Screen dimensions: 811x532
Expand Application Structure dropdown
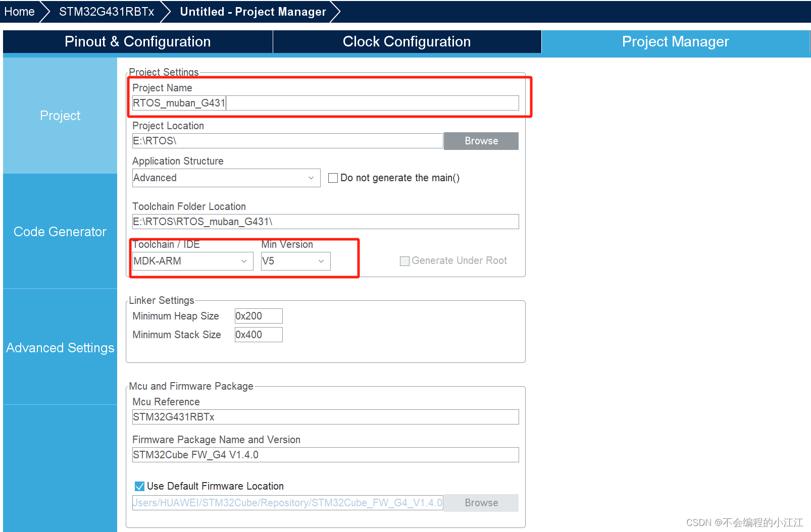click(226, 178)
